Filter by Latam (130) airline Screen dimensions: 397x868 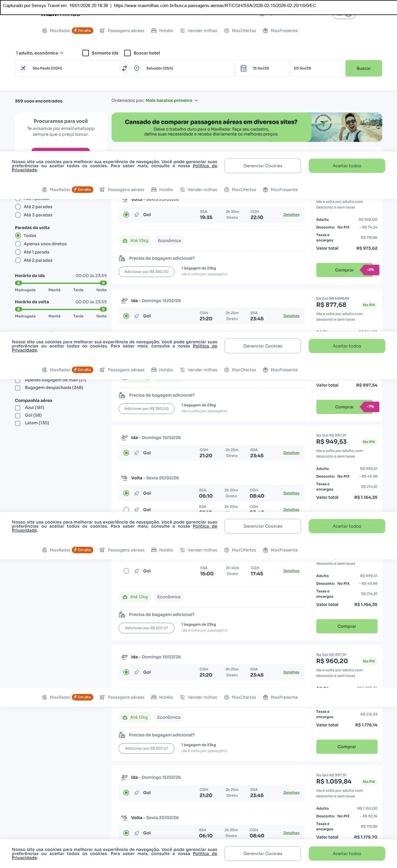tap(18, 423)
